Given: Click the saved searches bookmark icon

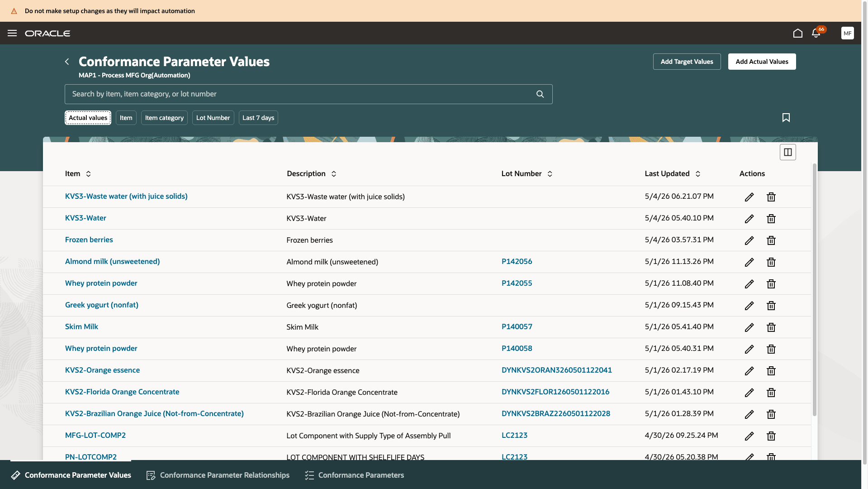Looking at the screenshot, I should [x=786, y=118].
